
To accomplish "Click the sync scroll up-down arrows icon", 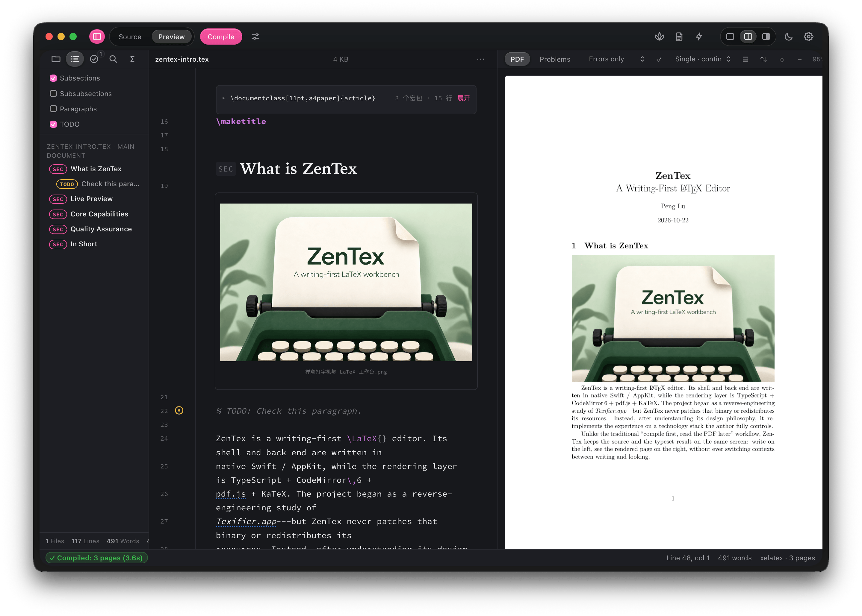I will point(763,59).
